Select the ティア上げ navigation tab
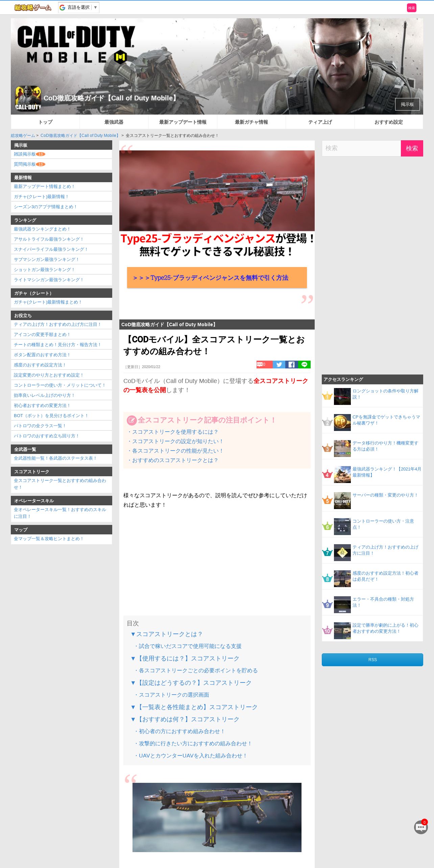 click(x=320, y=122)
